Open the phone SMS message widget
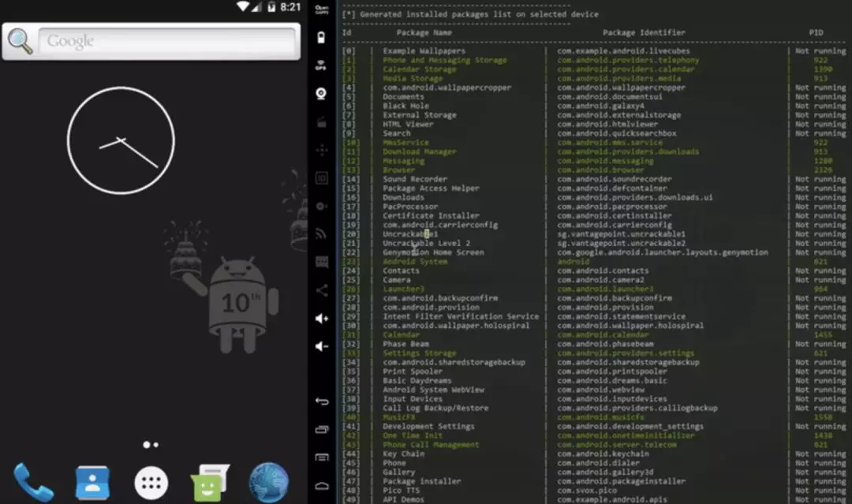The width and height of the screenshot is (852, 504). point(322,263)
